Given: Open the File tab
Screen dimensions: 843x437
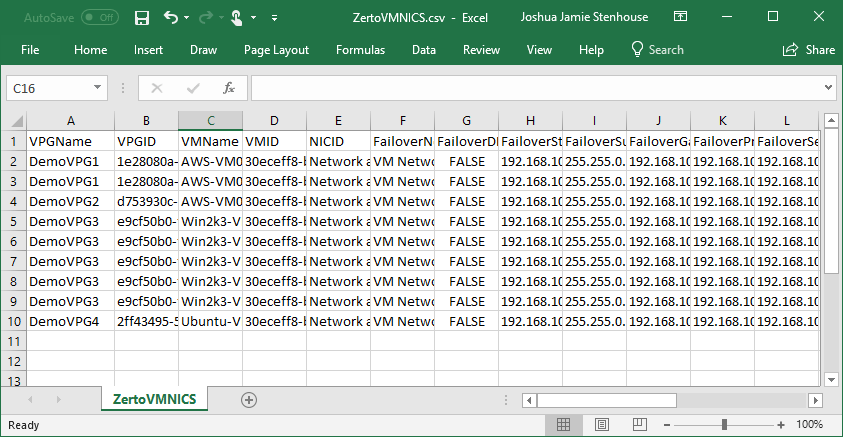Looking at the screenshot, I should [x=30, y=50].
